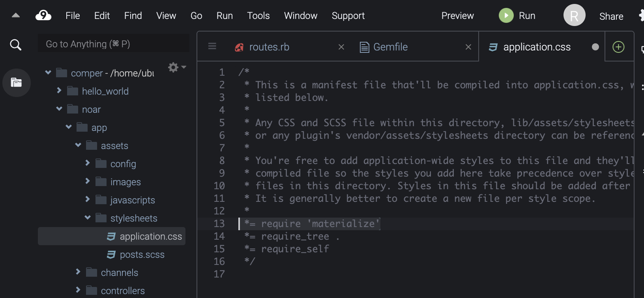
Task: Open the Find menu
Action: coord(133,15)
